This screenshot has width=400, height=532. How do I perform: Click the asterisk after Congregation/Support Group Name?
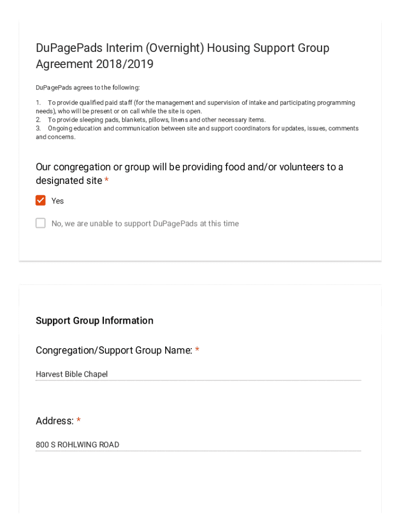coord(197,351)
